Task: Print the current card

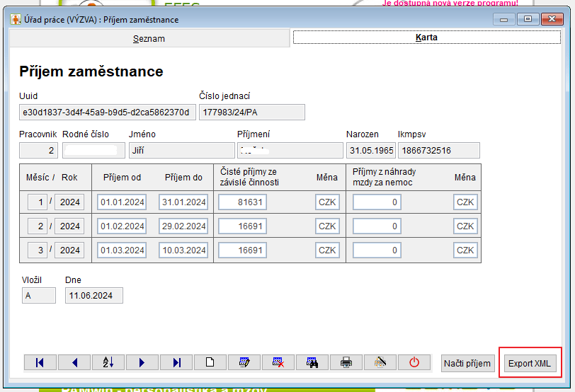Action: (x=346, y=363)
